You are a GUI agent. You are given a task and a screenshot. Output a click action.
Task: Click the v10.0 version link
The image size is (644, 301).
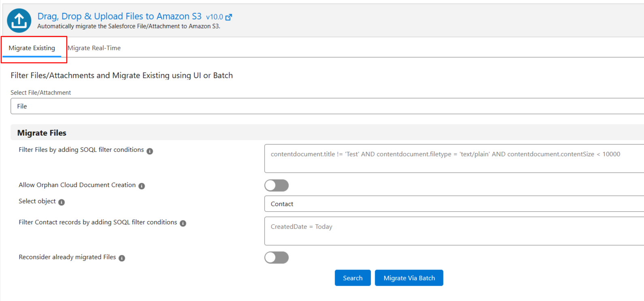click(215, 17)
